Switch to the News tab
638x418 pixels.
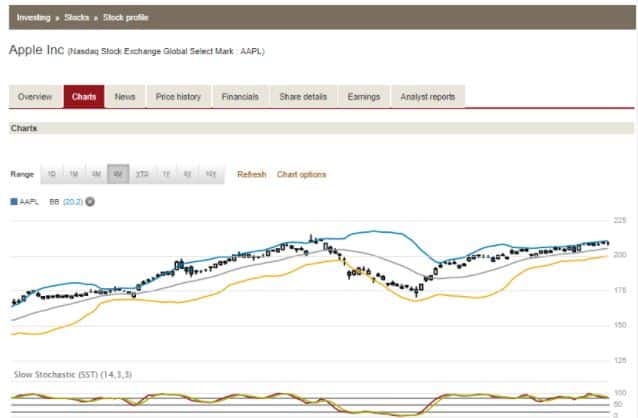coord(125,97)
